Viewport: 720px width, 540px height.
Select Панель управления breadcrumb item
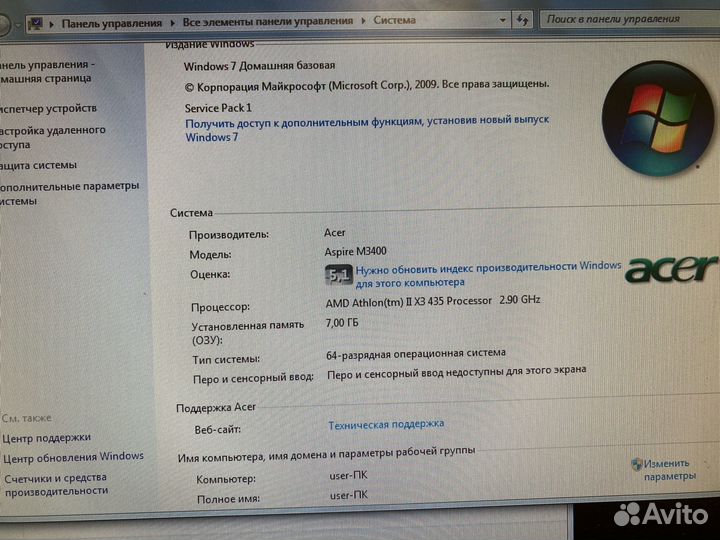(x=110, y=21)
